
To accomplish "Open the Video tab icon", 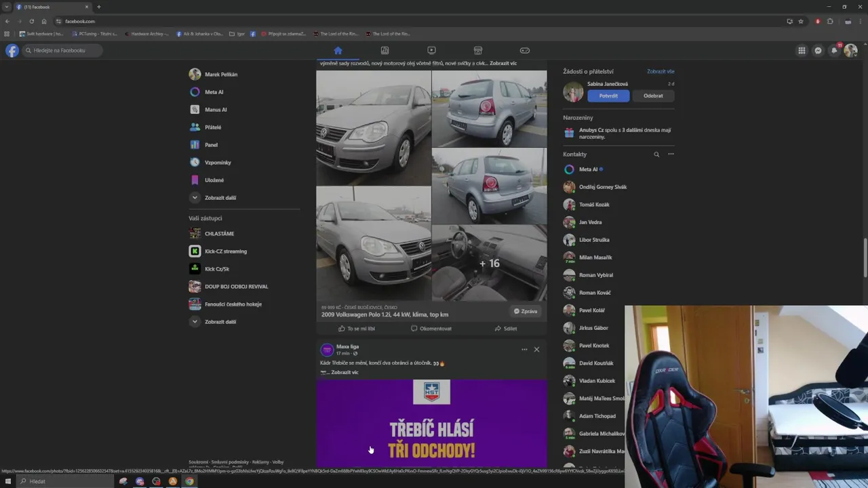I will point(431,50).
